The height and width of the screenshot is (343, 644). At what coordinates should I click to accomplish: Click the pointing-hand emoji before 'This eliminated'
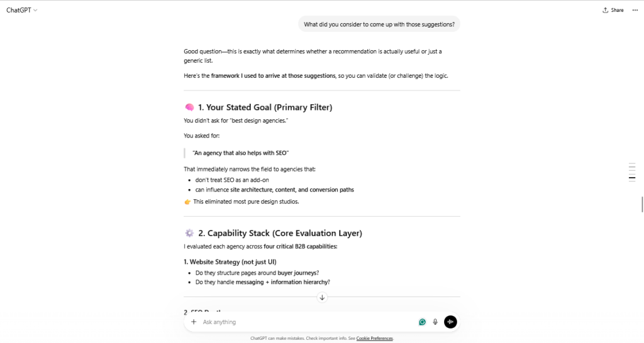(187, 202)
